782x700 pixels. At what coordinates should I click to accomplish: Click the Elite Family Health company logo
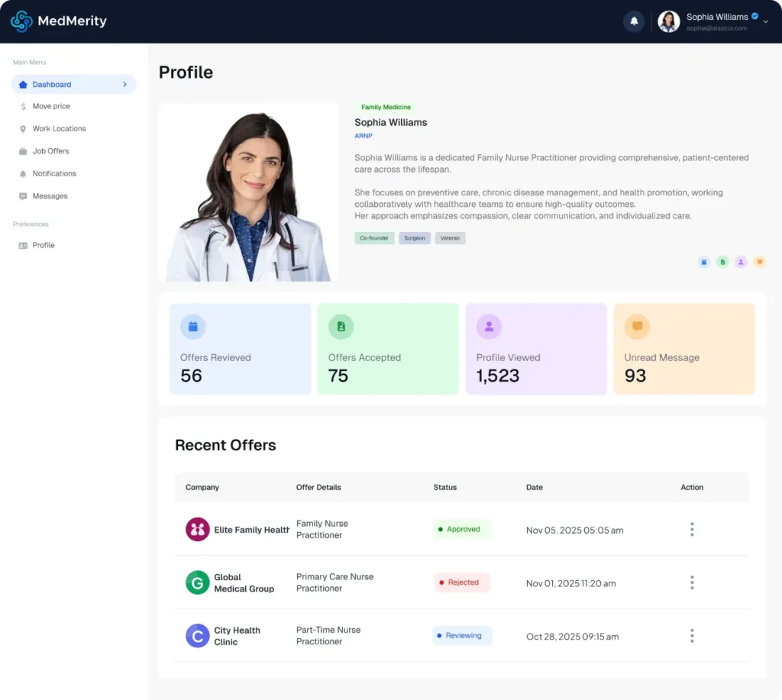pyautogui.click(x=198, y=530)
